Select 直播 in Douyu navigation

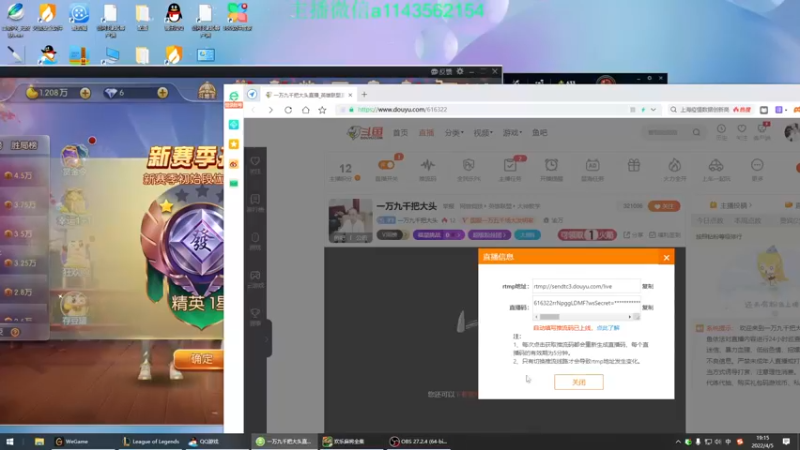tap(426, 133)
